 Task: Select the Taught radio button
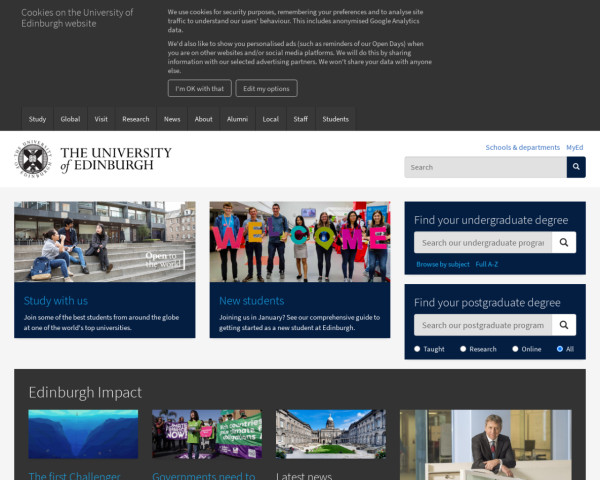point(418,349)
